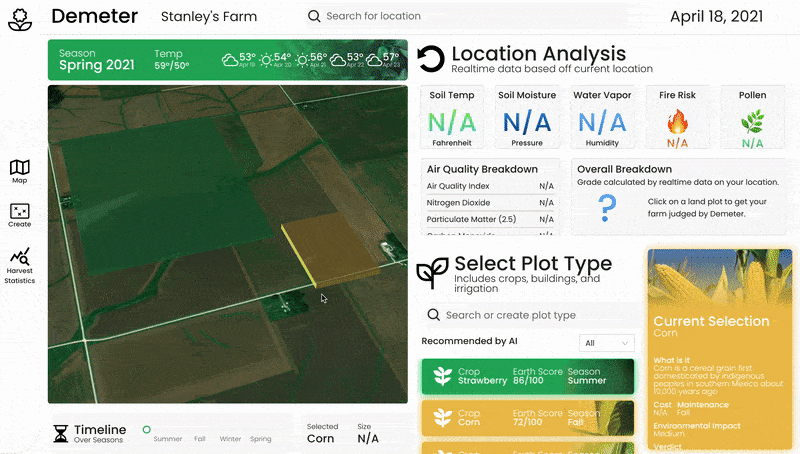This screenshot has width=800, height=454.
Task: Select the yellow highlighted plot on map
Action: pyautogui.click(x=332, y=249)
